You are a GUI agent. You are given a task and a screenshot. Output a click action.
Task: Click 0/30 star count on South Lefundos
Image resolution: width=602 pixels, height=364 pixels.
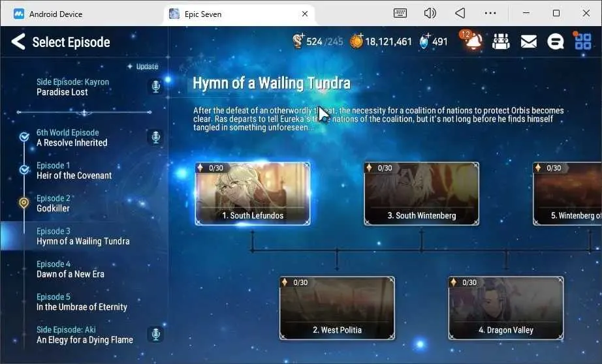[215, 168]
